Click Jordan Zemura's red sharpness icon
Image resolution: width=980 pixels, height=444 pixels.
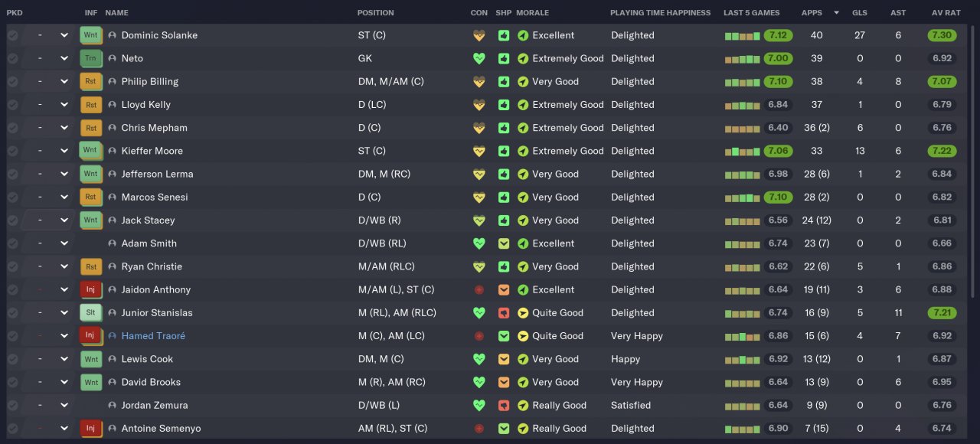click(503, 406)
